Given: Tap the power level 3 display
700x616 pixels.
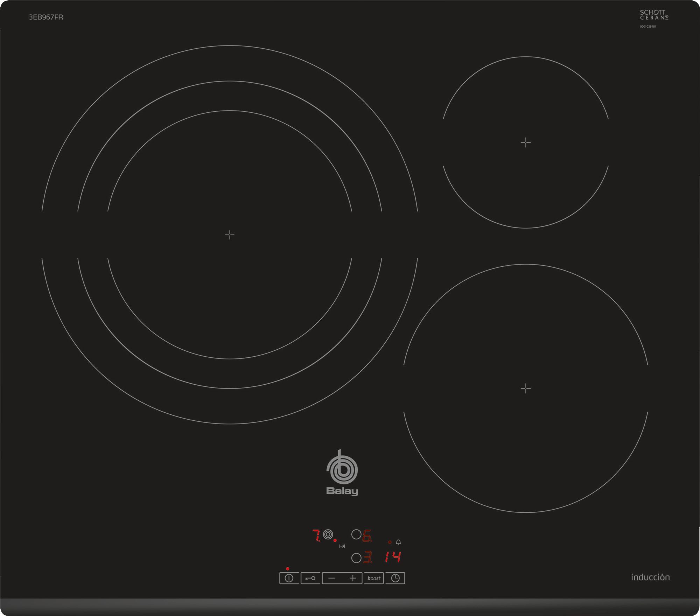Looking at the screenshot, I should click(367, 557).
